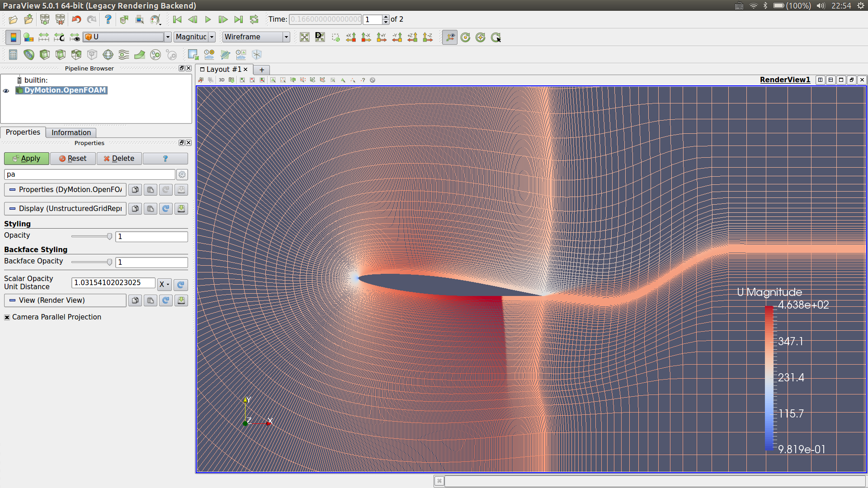Click the Delete button

pos(119,159)
